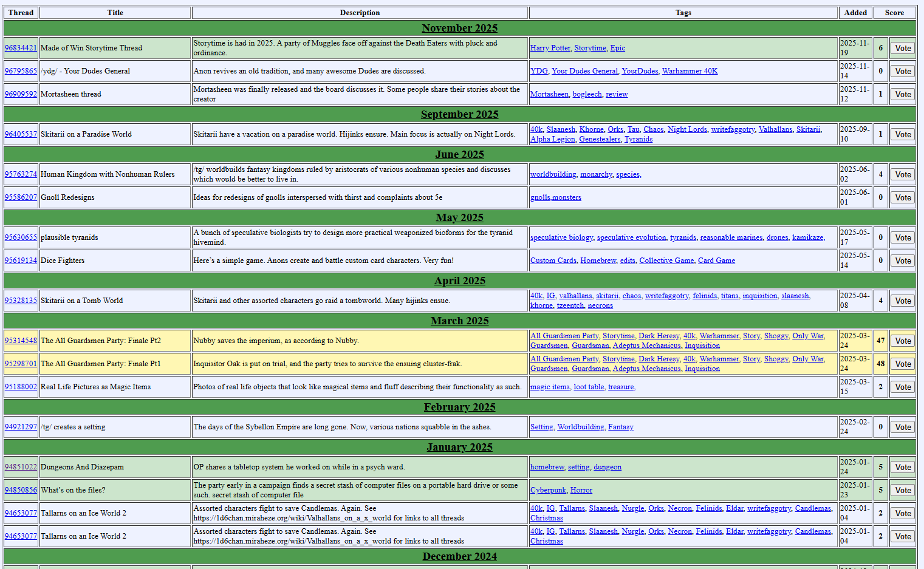Vote for Dungeons And Diazepam
The image size is (924, 569).
click(x=903, y=467)
